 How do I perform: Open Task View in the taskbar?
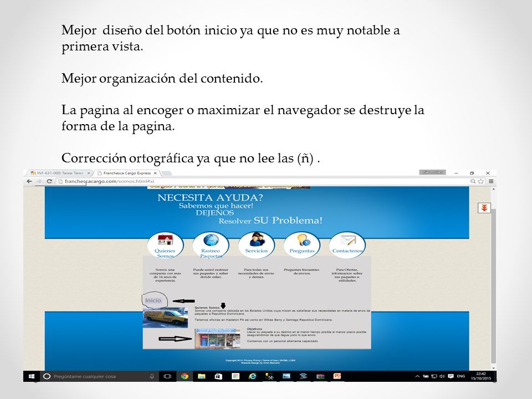(x=167, y=376)
